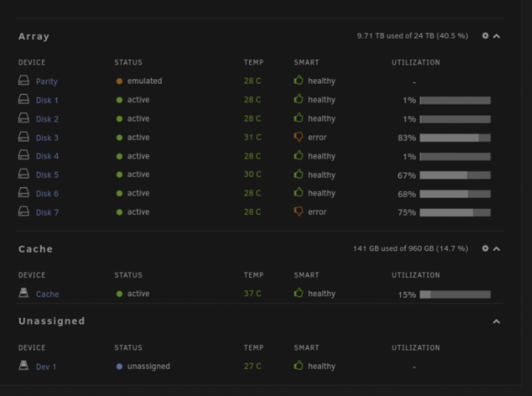Screen dimensions: 532x396
Task: Click Disk 5's SMART thumbs-up icon
Action: tap(298, 174)
